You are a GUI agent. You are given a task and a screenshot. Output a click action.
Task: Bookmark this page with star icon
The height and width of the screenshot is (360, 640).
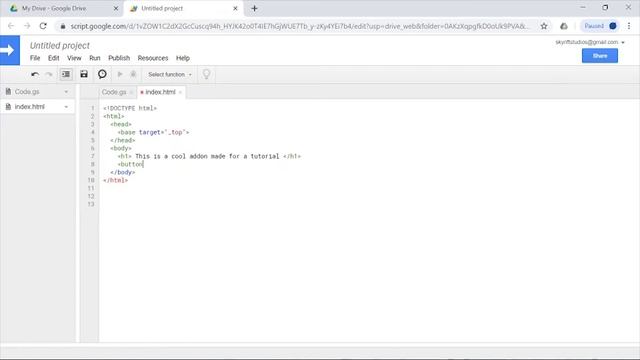click(x=544, y=26)
